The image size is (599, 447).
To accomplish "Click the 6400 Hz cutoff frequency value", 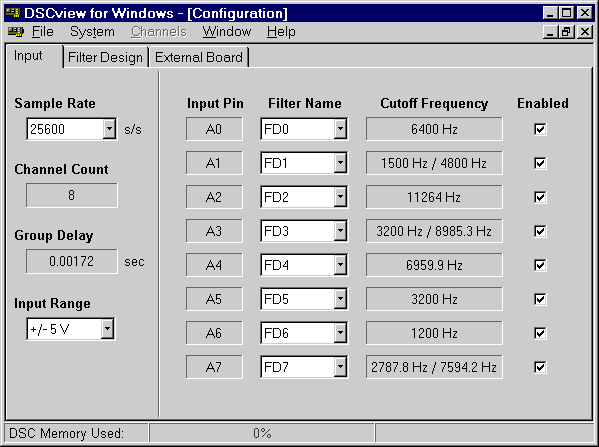I will point(434,129).
